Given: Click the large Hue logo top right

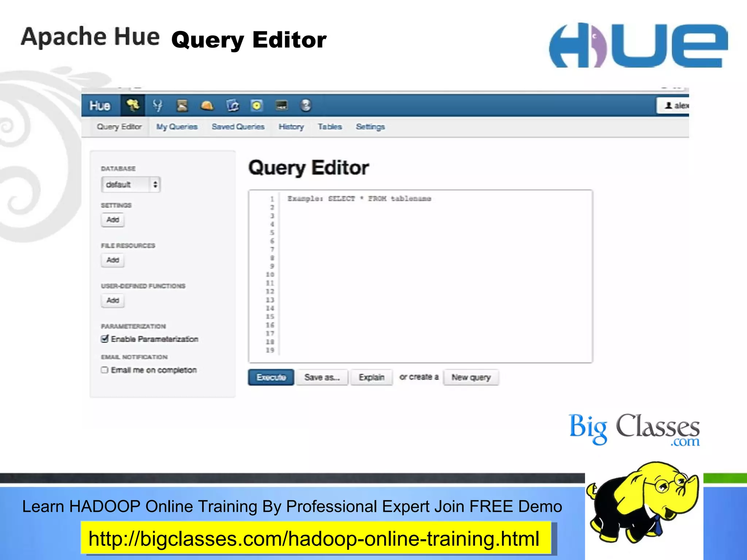Looking at the screenshot, I should (638, 45).
